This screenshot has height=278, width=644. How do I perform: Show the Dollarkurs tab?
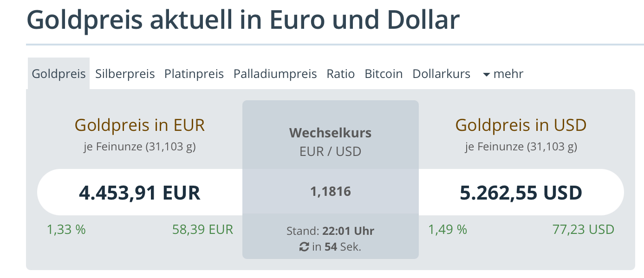pos(441,74)
